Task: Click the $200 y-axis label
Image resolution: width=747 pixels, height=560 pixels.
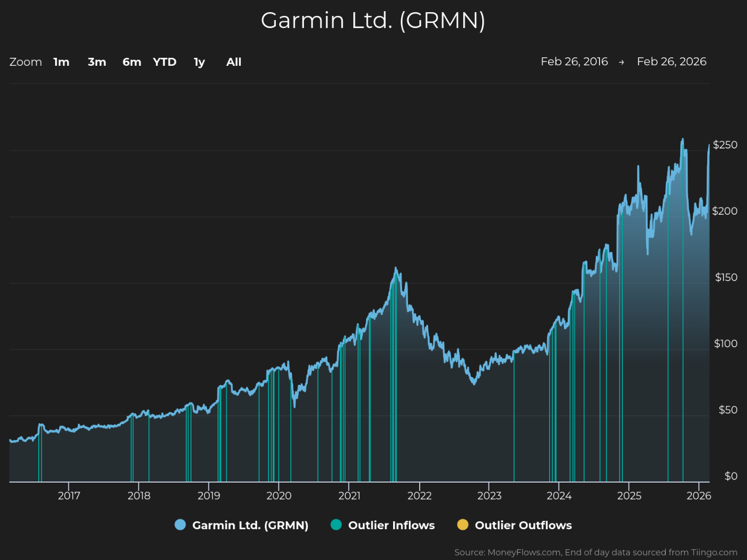Action: (x=725, y=211)
